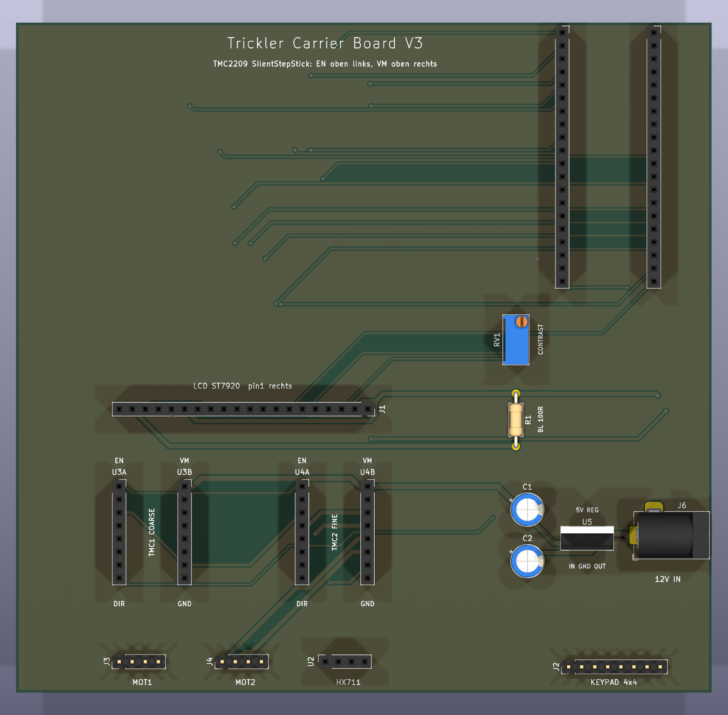Click the LCD ST7920 pin1 rechts text

click(243, 386)
